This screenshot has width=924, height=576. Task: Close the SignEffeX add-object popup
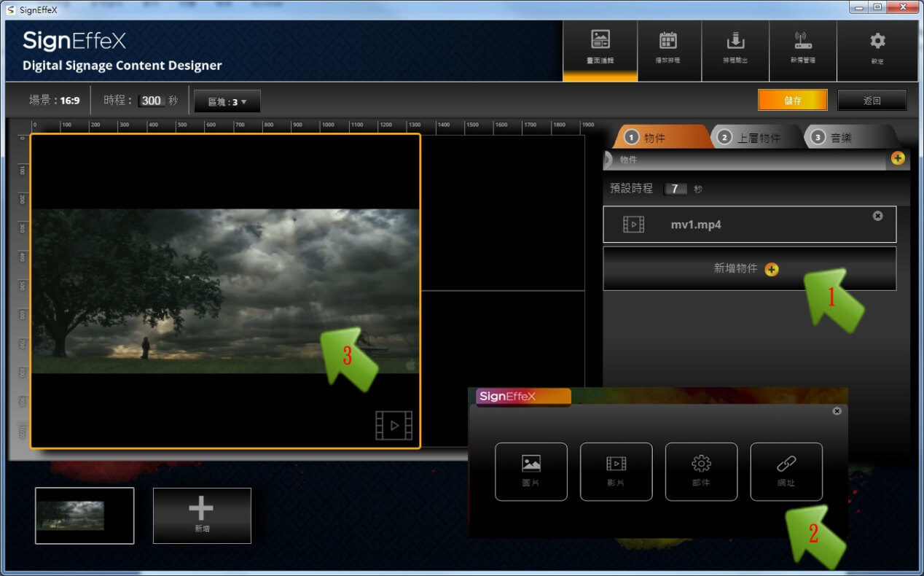(x=837, y=411)
